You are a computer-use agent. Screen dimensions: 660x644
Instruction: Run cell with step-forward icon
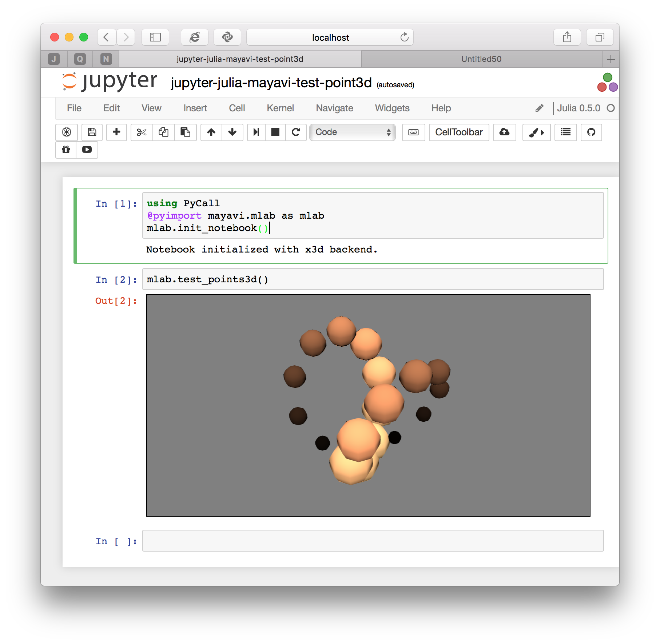point(257,132)
